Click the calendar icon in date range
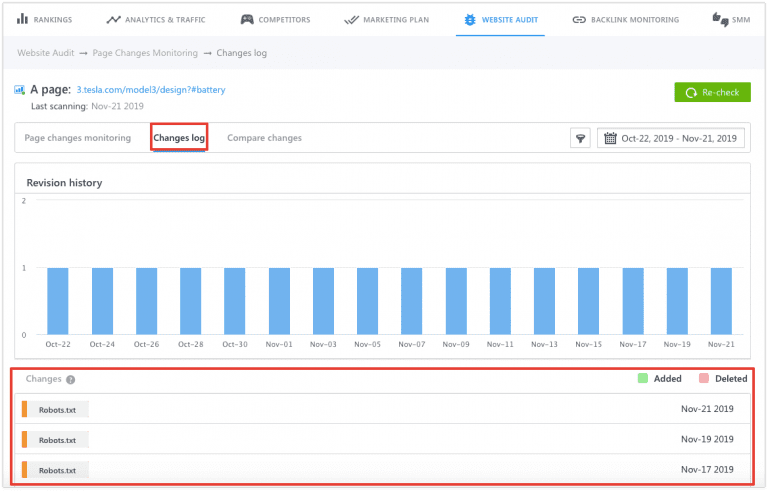768x491 pixels. 610,138
